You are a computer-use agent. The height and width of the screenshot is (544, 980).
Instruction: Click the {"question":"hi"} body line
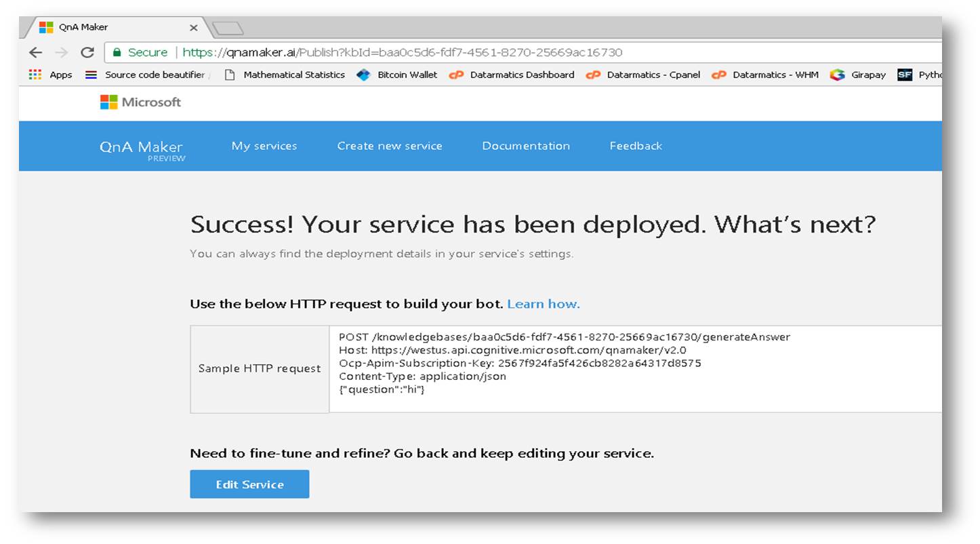coord(382,389)
